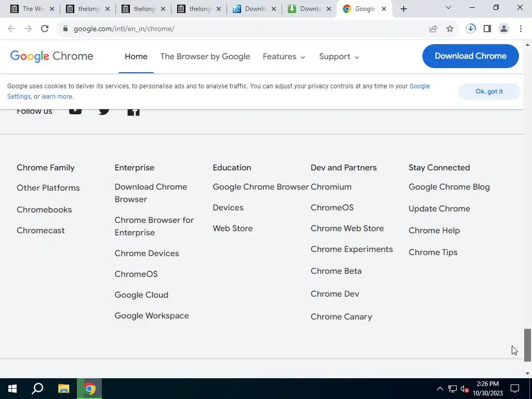Open the Windows Start menu

pos(12,389)
